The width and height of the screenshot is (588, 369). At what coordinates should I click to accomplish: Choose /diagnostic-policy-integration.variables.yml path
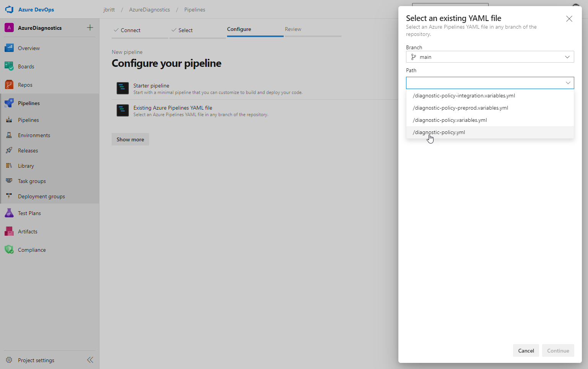490,95
